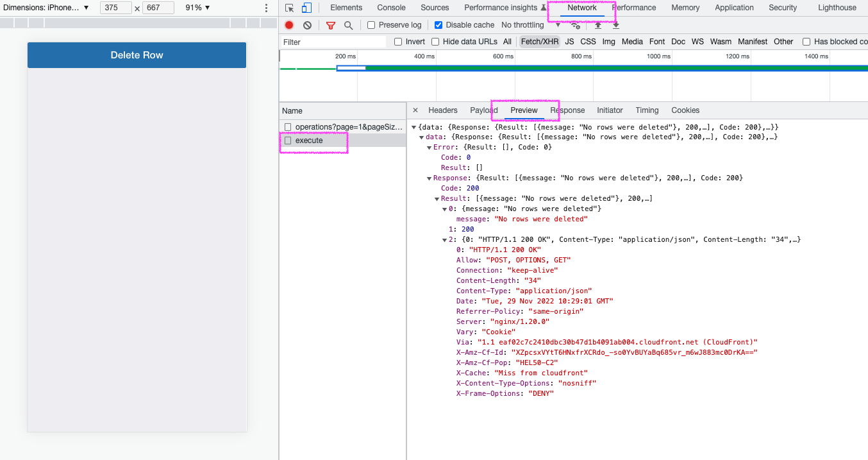Filter requests by All types
The image size is (868, 460).
click(x=507, y=42)
